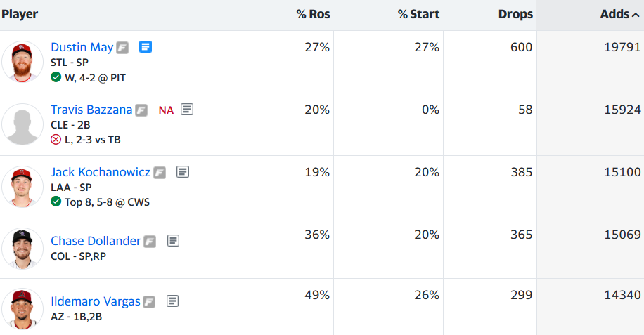Open the W, 4-2 @ PIT game result

95,77
